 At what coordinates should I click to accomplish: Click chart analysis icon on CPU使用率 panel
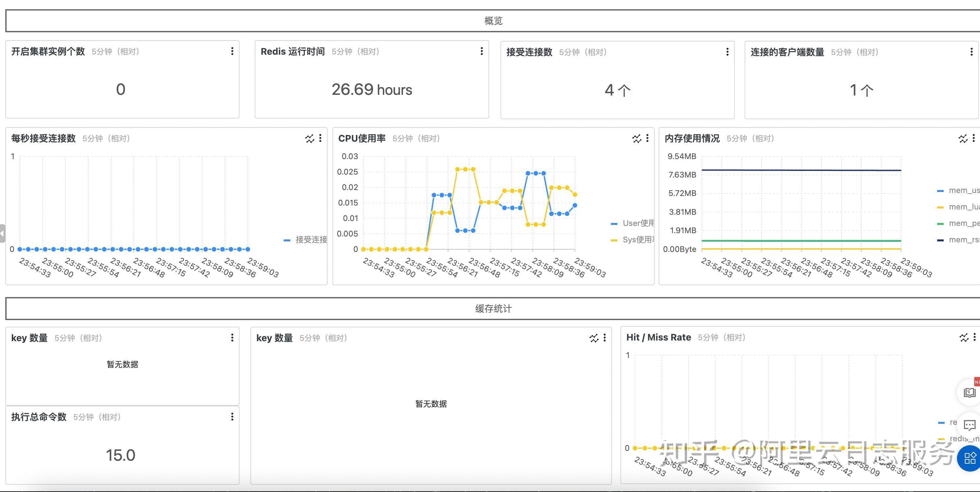click(637, 138)
